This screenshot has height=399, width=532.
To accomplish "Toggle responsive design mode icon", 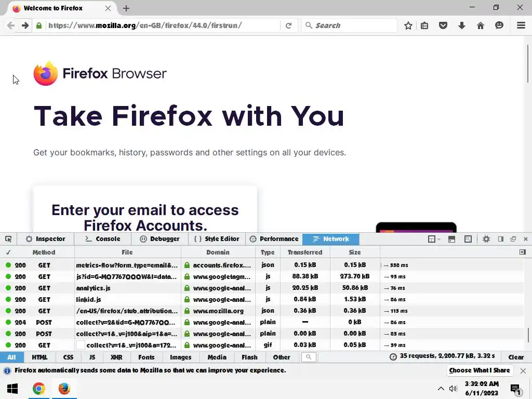I will pyautogui.click(x=468, y=239).
